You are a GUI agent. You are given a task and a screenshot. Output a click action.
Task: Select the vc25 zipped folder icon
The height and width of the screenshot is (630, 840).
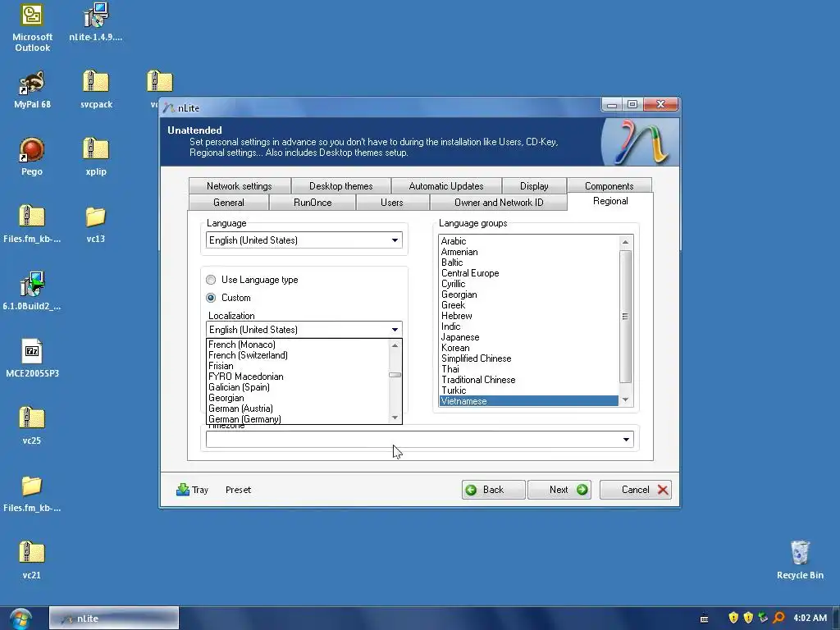coord(32,426)
